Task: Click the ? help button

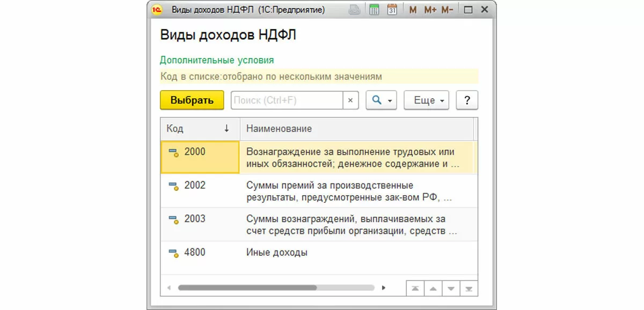Action: pos(467,100)
